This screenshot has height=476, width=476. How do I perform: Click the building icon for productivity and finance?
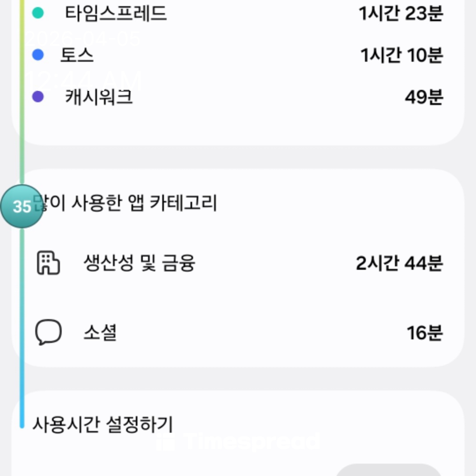(x=48, y=263)
